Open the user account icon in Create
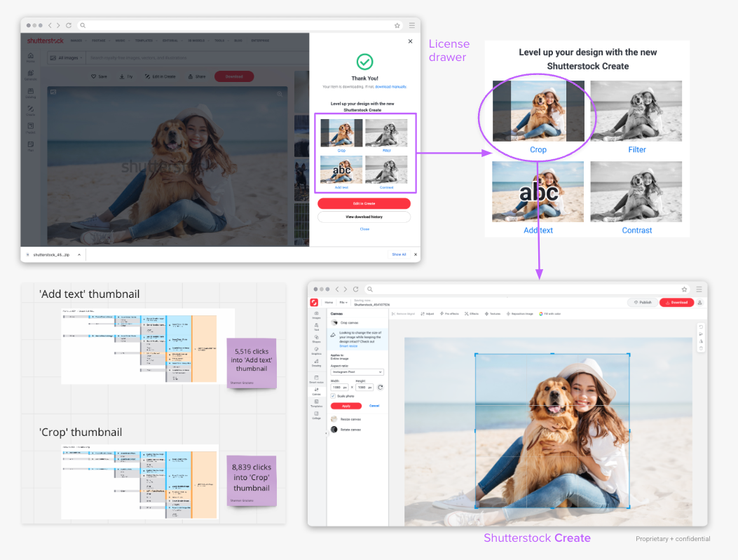The width and height of the screenshot is (738, 560). point(700,303)
